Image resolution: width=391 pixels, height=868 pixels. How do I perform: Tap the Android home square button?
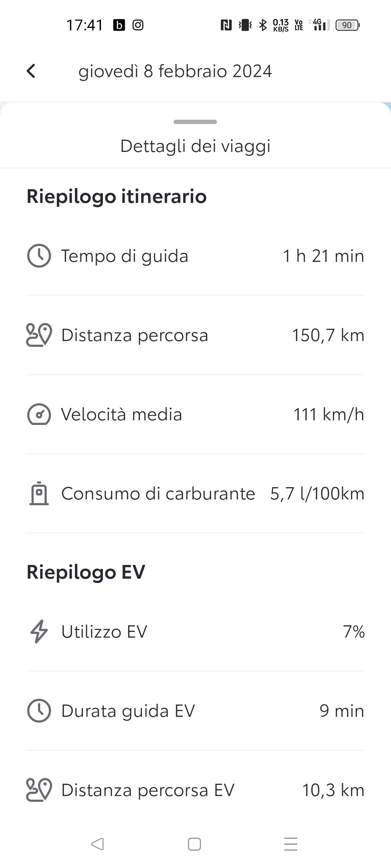[x=194, y=844]
